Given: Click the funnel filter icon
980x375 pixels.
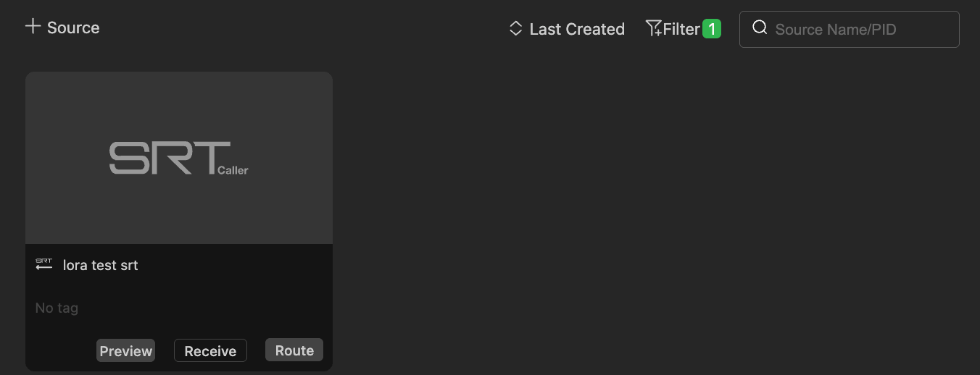Looking at the screenshot, I should tap(653, 29).
